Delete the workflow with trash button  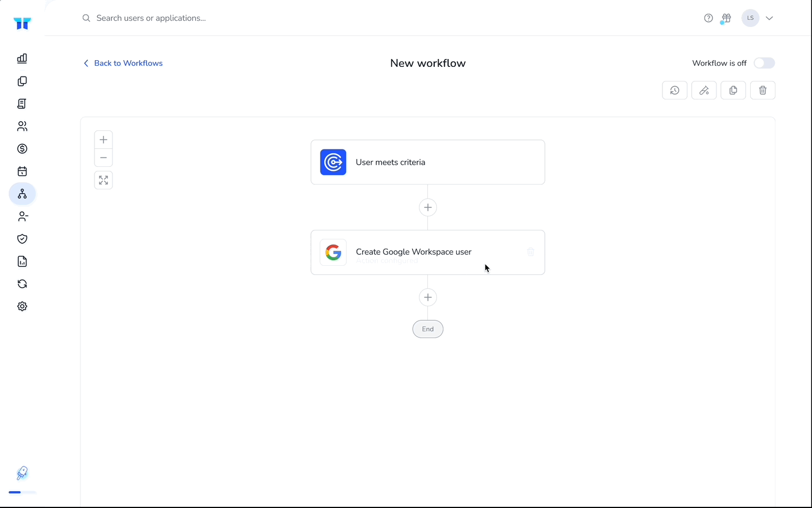pos(763,90)
